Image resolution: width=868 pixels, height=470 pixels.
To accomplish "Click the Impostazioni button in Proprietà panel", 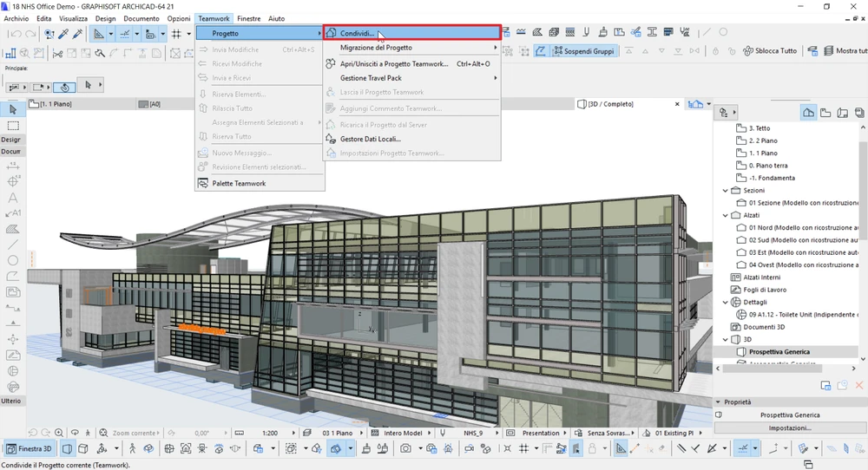I will 790,428.
